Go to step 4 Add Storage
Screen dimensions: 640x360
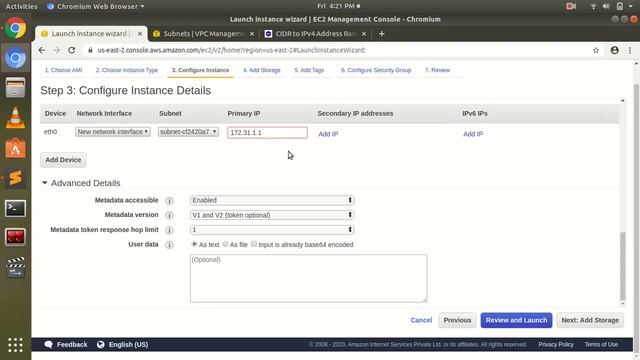point(262,70)
